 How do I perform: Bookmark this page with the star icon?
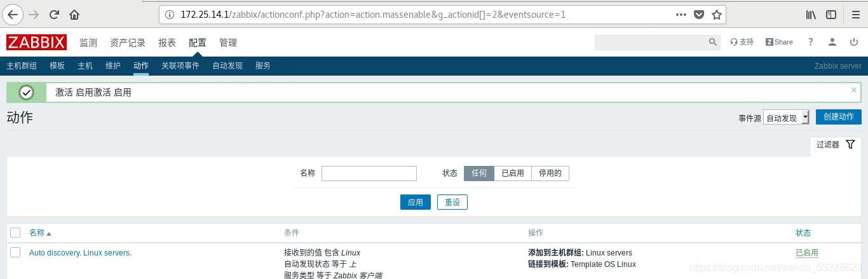[716, 14]
